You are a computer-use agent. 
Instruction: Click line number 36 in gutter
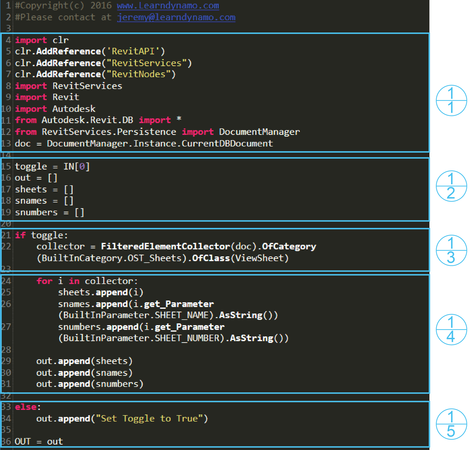point(6,441)
